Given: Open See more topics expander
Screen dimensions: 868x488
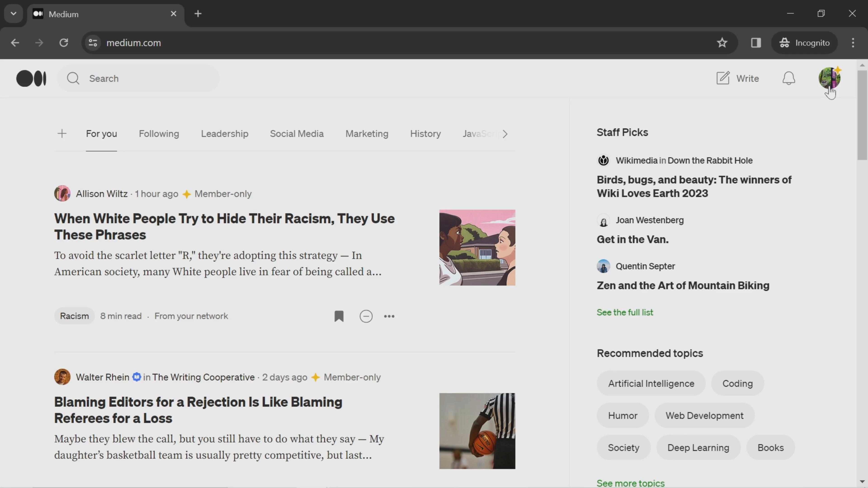Looking at the screenshot, I should (631, 482).
